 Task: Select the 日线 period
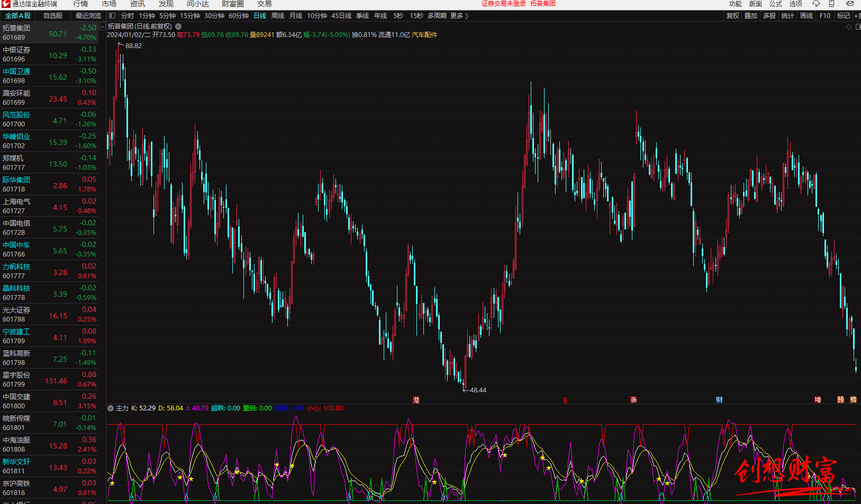(260, 16)
